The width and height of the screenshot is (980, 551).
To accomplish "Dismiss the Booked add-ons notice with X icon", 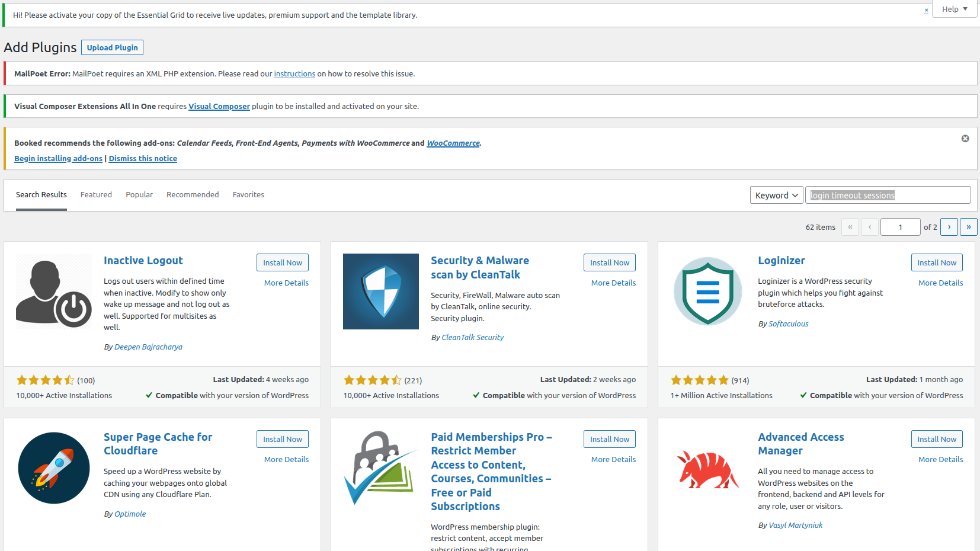I will point(965,139).
